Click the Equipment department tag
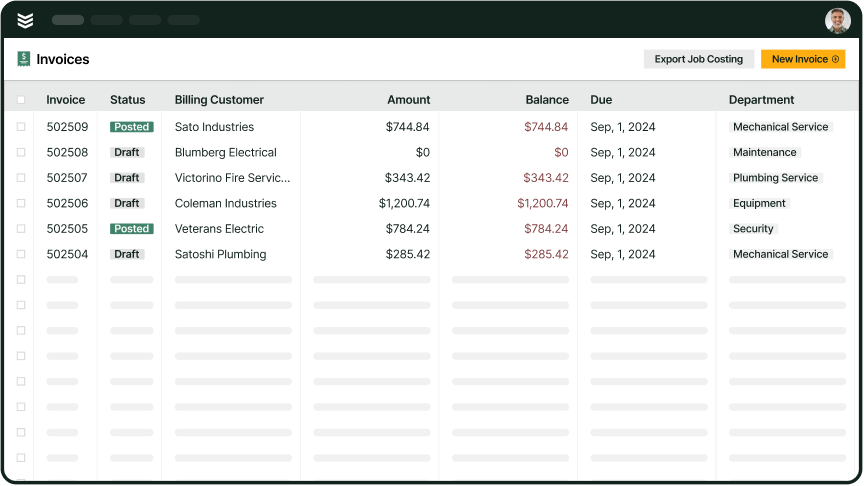 759,203
